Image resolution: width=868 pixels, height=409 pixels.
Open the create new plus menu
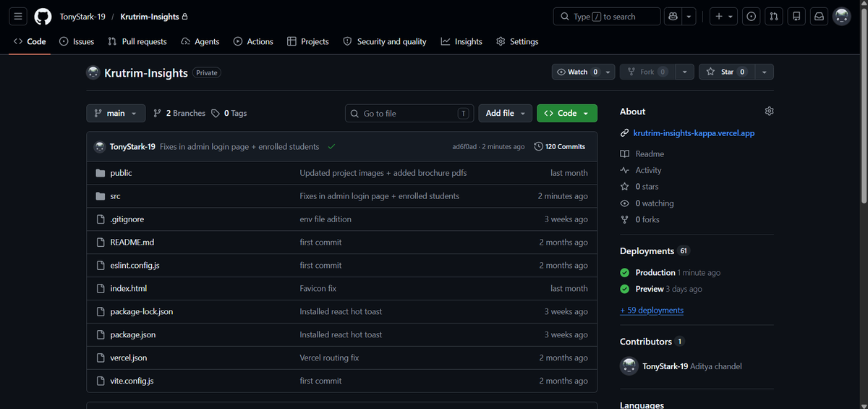[723, 16]
